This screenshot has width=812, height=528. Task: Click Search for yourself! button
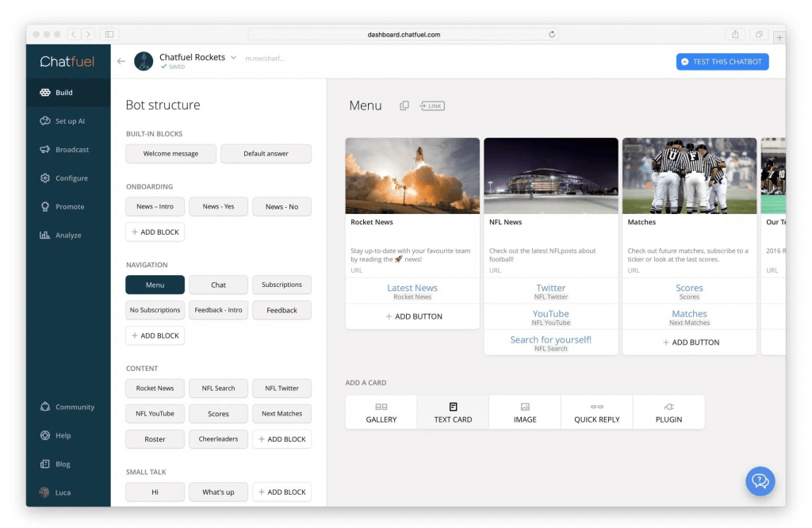(x=551, y=342)
